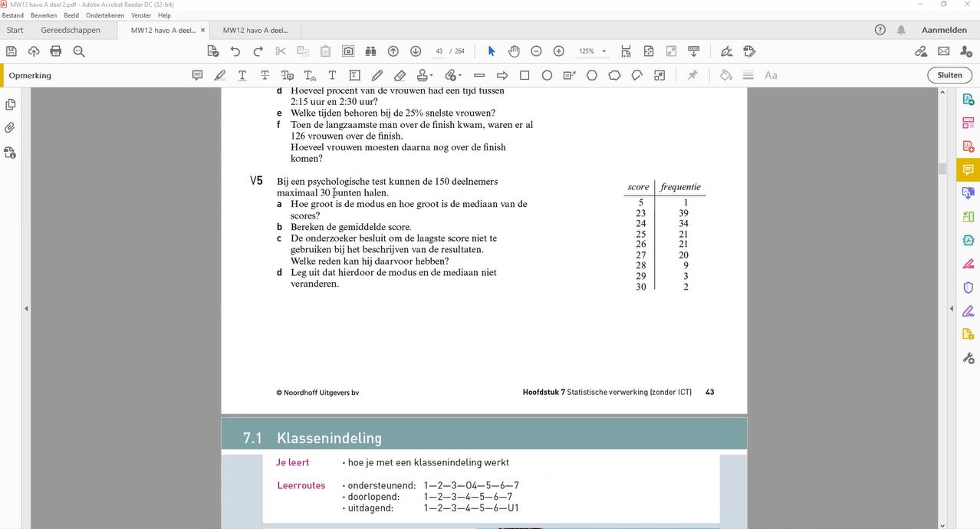Open the fill color paint bucket

click(726, 75)
